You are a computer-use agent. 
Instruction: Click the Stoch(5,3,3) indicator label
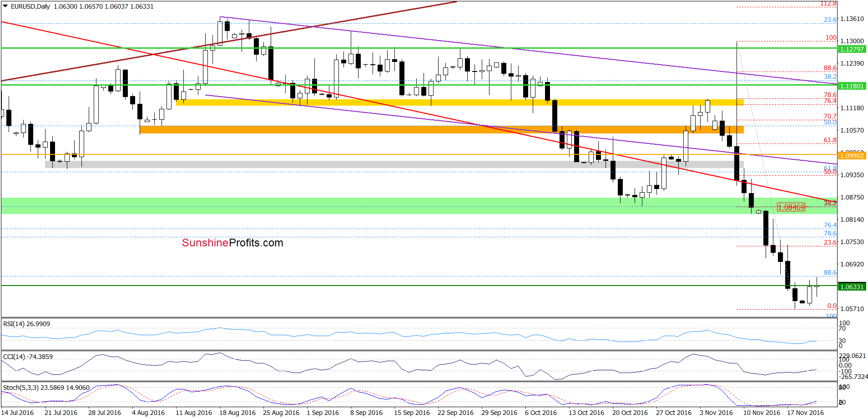(46, 388)
